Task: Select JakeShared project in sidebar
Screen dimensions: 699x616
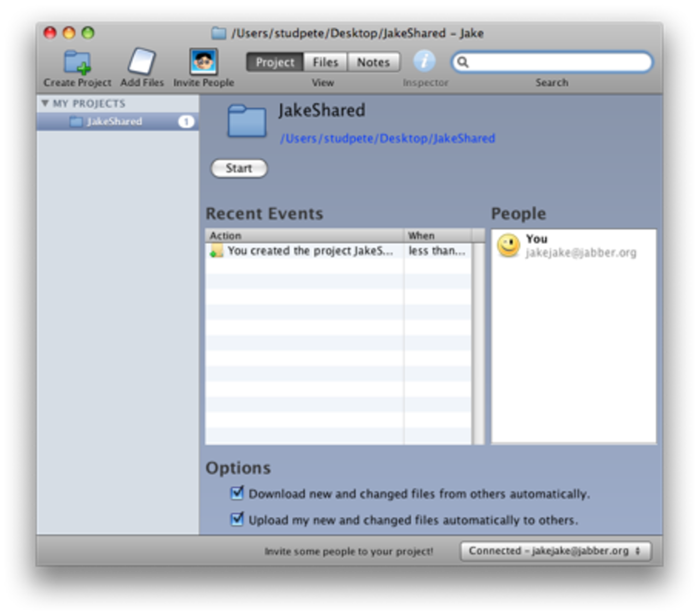Action: tap(114, 121)
